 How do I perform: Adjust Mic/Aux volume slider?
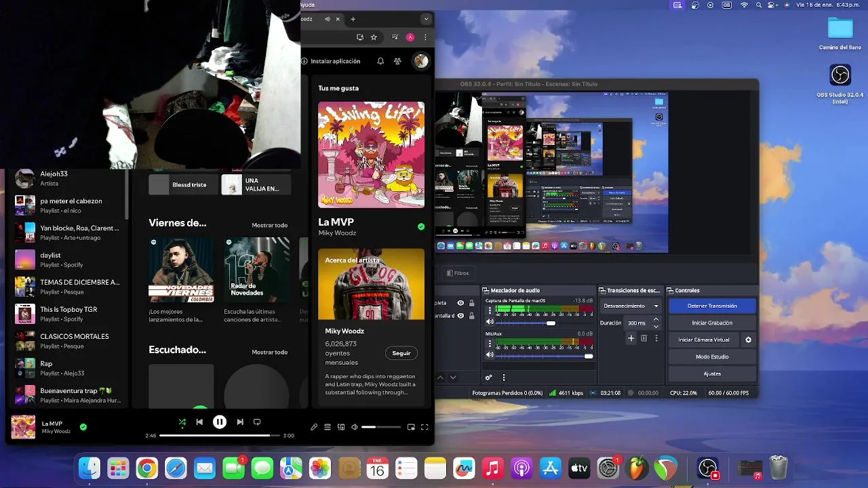click(x=545, y=356)
